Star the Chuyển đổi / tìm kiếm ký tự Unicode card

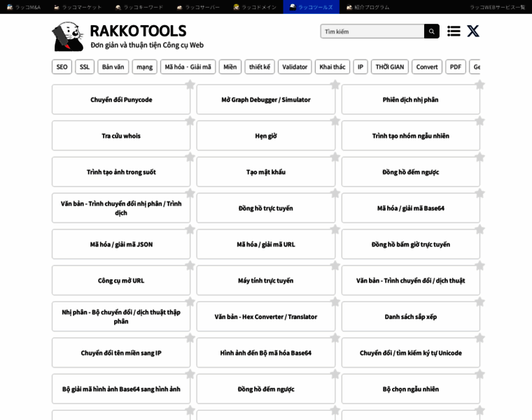point(479,338)
